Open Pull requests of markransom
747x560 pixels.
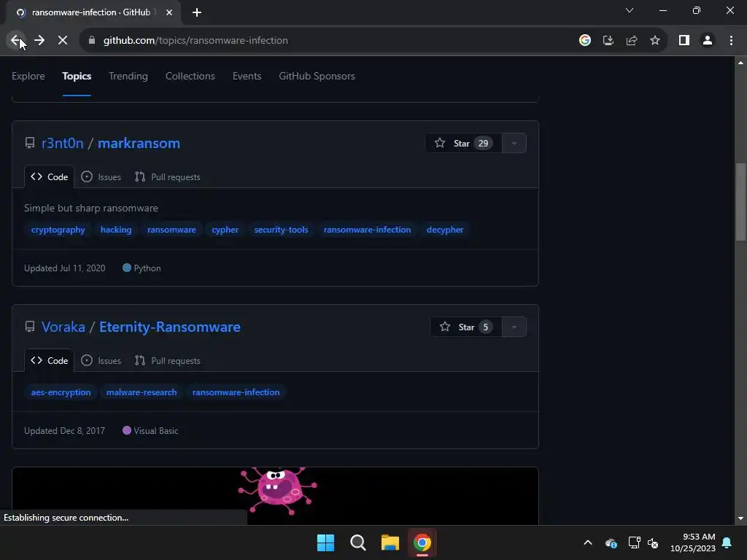(167, 176)
